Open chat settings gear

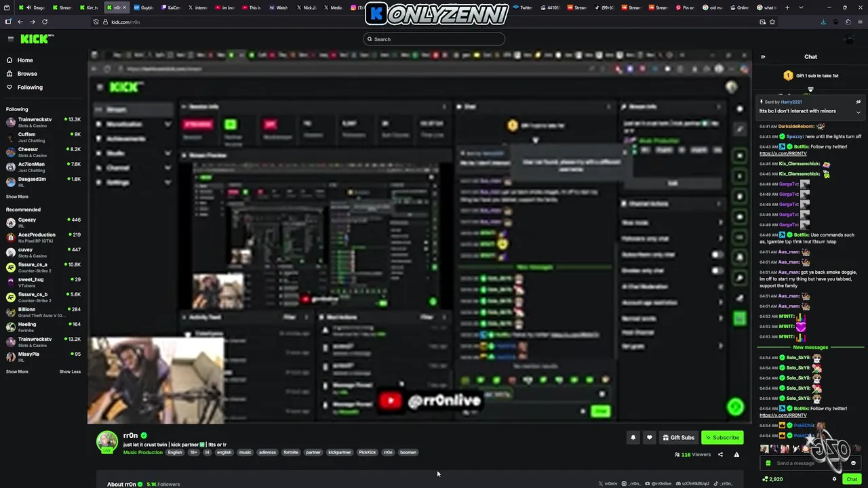coord(835,479)
